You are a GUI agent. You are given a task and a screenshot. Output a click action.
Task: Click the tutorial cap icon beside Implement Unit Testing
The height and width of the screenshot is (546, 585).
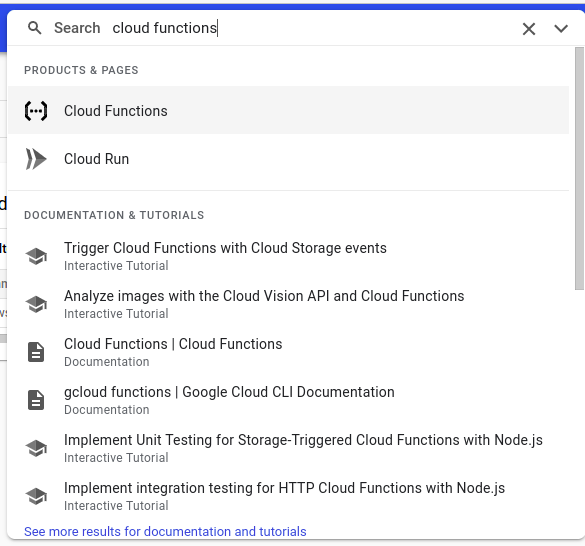(x=36, y=448)
